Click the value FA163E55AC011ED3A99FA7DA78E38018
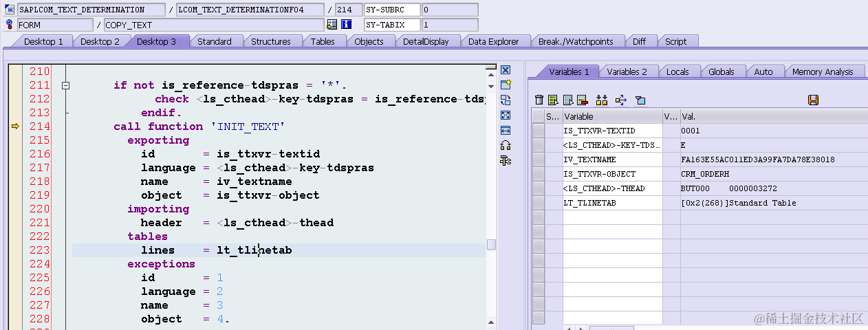The width and height of the screenshot is (868, 330). click(758, 159)
